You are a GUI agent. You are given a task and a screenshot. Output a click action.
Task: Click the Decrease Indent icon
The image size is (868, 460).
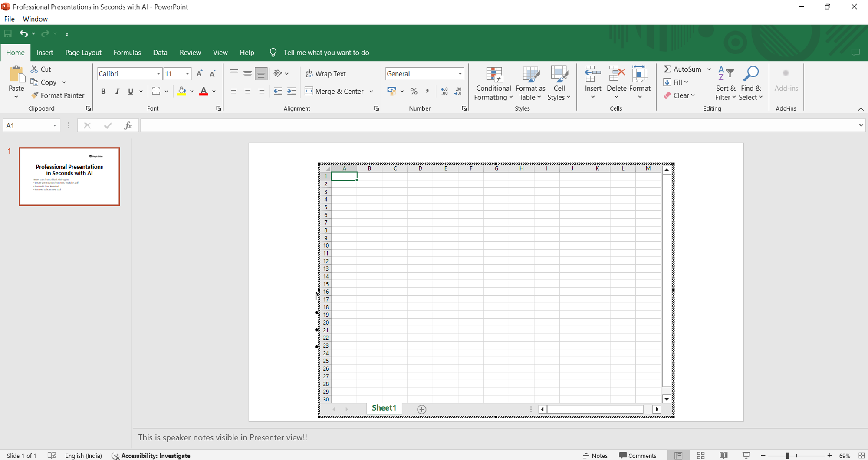[x=278, y=91]
